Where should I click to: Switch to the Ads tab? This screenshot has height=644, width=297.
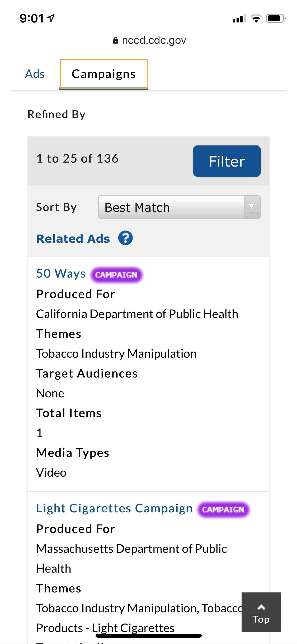point(35,74)
